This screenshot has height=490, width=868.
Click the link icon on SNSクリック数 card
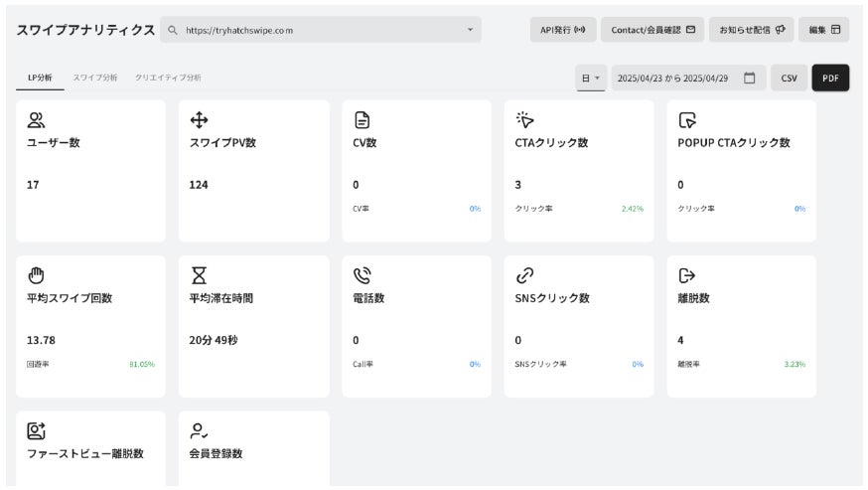coord(524,275)
